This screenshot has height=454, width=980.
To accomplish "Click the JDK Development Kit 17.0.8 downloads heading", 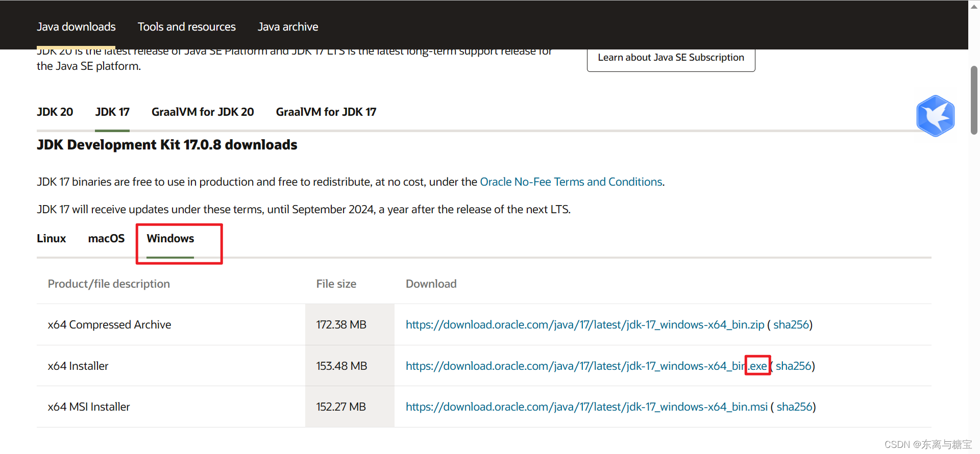I will click(x=167, y=145).
